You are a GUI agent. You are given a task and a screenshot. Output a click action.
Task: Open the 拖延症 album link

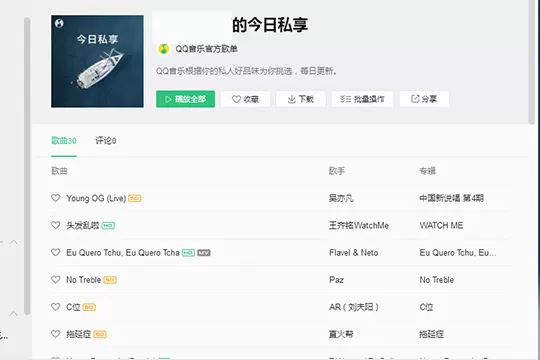(x=432, y=335)
